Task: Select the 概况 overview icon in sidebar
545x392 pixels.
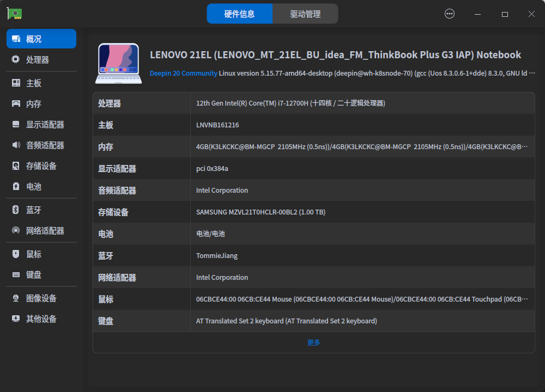Action: [x=16, y=39]
